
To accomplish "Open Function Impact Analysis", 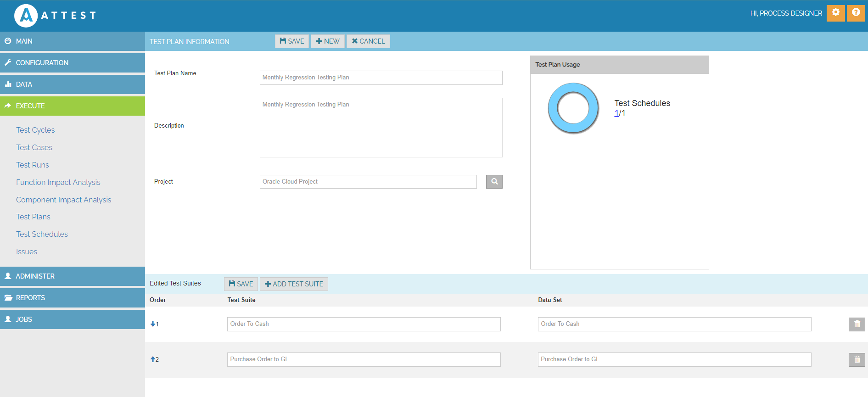I will [58, 183].
